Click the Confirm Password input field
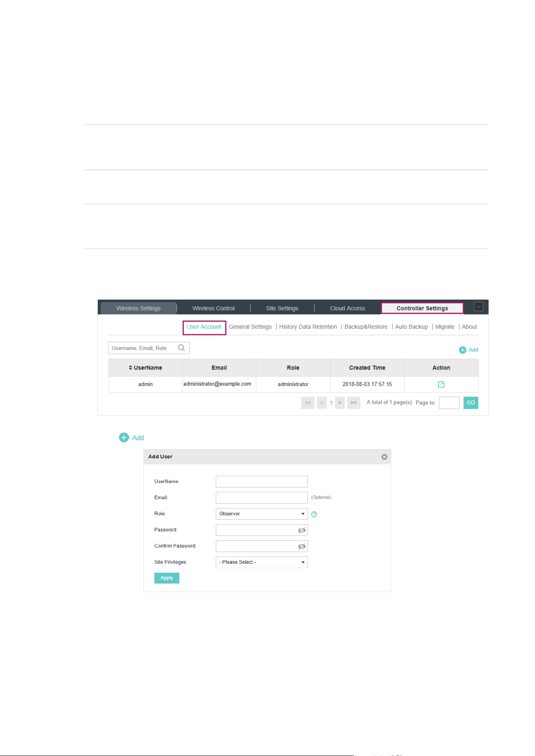The height and width of the screenshot is (756, 535). tap(262, 546)
